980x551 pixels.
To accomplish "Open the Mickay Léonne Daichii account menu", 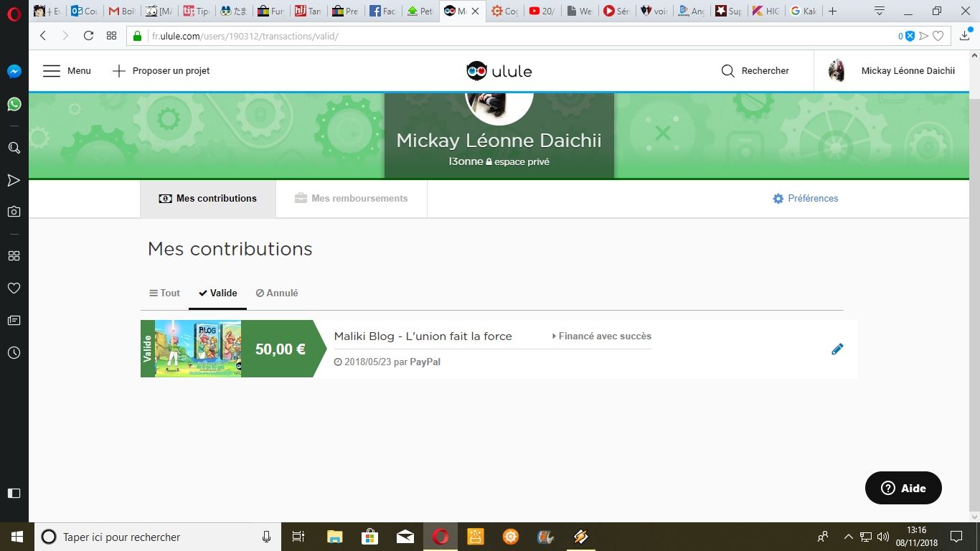I will (x=892, y=71).
